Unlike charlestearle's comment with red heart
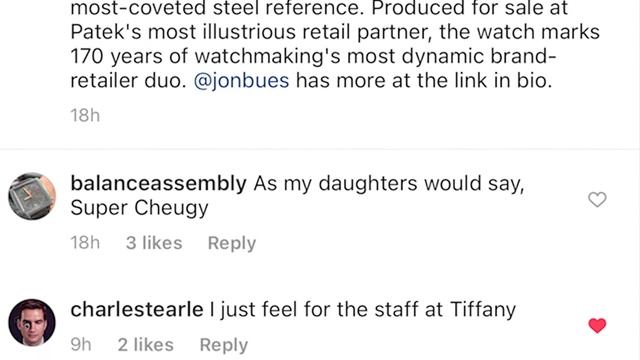Viewport: 640px width, 360px height. [597, 325]
